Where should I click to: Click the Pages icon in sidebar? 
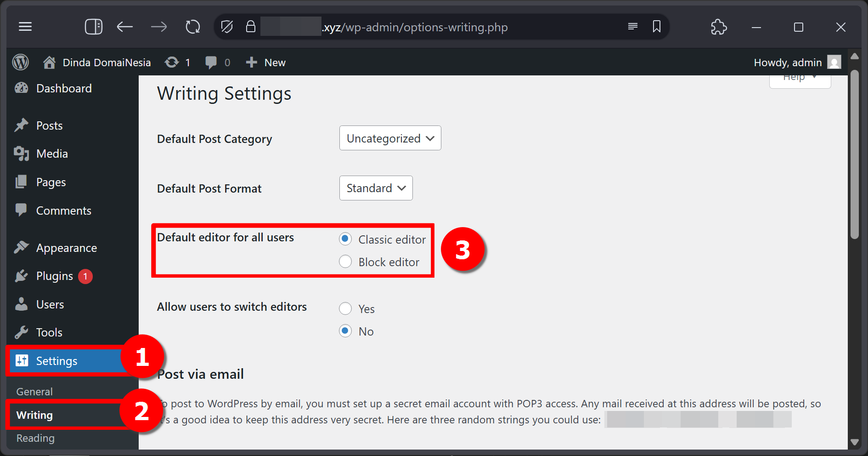coord(21,182)
